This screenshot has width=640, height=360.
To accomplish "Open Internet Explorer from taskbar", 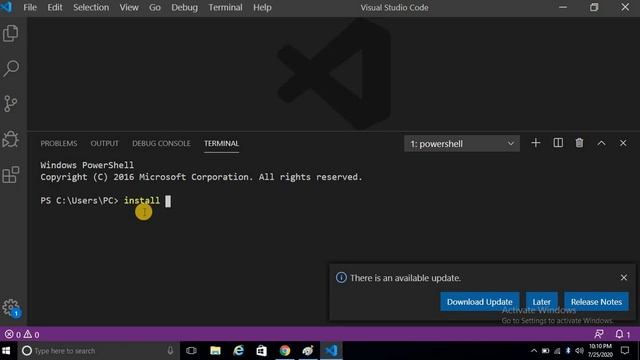I will pos(238,351).
